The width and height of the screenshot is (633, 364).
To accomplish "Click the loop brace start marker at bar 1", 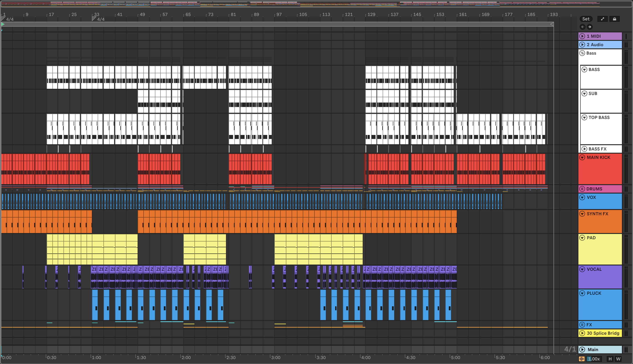I will click(3, 24).
